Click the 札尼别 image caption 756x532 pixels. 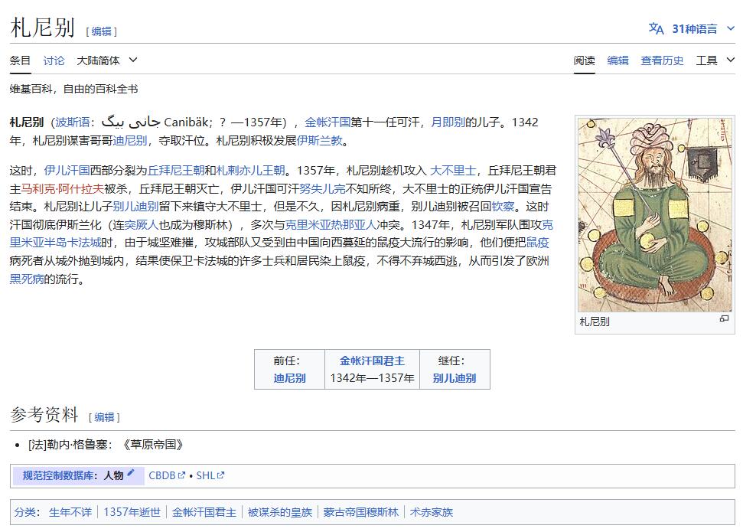click(594, 321)
